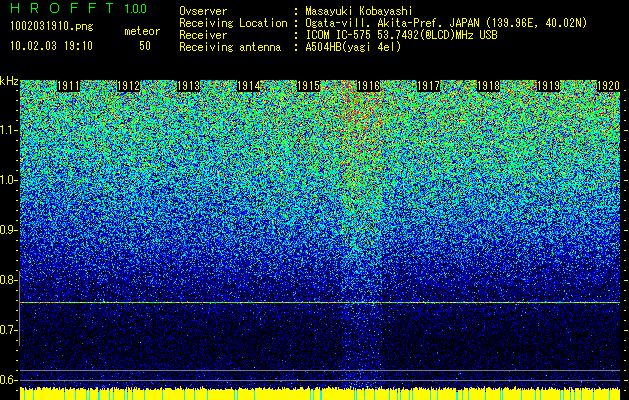The image size is (629, 400).
Task: Click the A504HB(yagi 4el) antenna text
Action: 353,47
